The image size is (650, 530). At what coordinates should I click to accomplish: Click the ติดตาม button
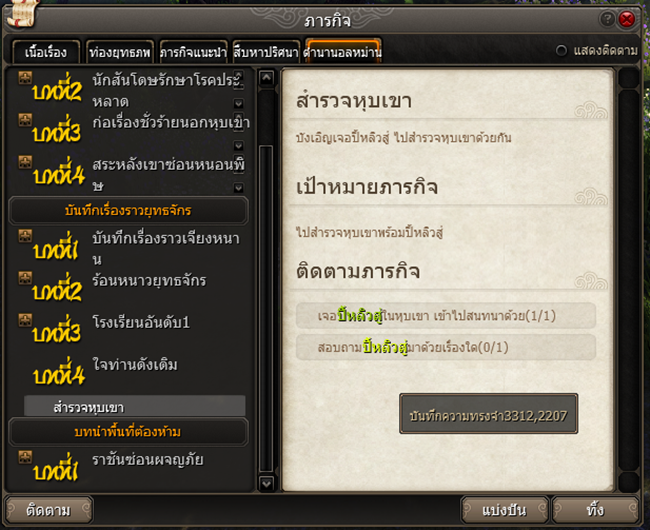tap(49, 510)
